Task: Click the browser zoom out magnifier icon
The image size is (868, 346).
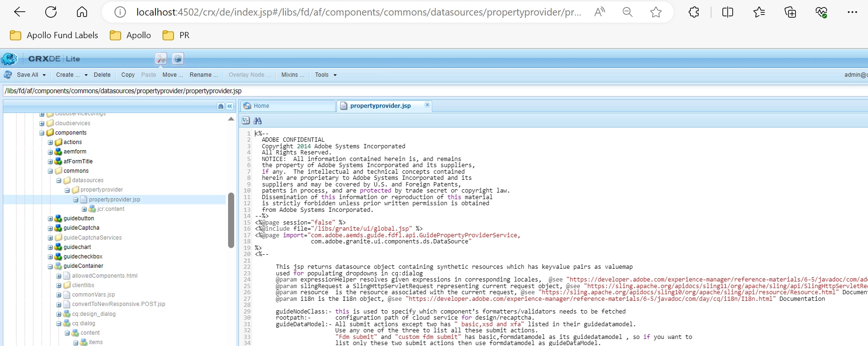Action: point(628,12)
